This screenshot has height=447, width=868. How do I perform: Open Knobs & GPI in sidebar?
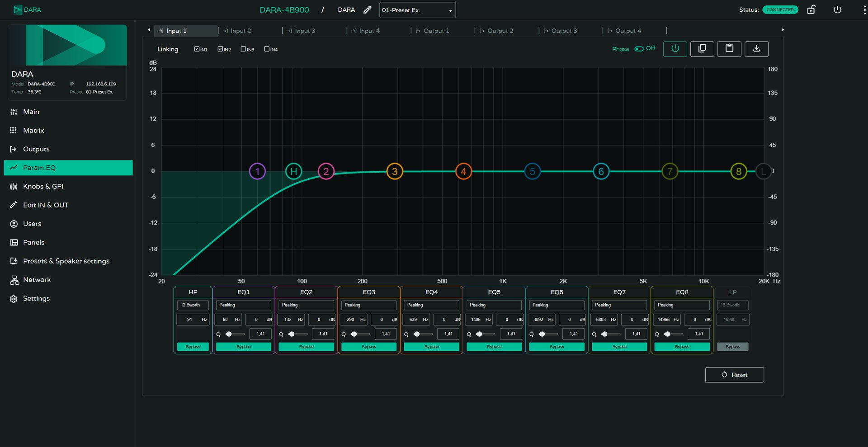point(68,186)
